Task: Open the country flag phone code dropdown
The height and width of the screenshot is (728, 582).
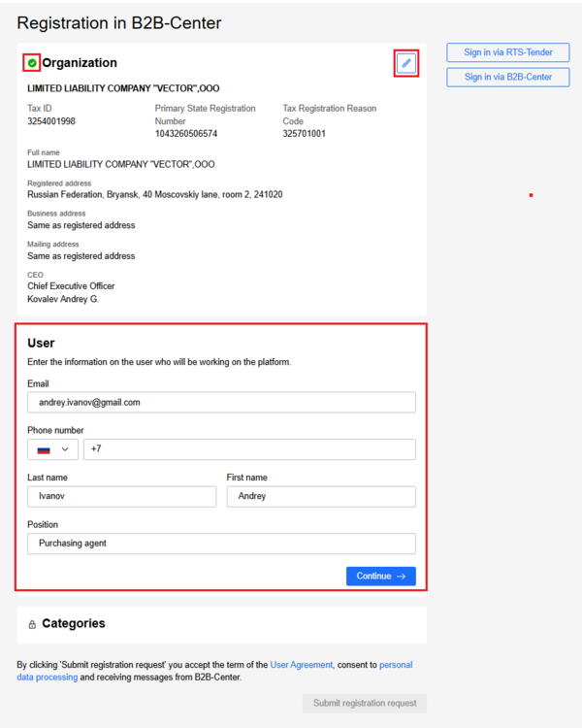Action: tap(52, 449)
